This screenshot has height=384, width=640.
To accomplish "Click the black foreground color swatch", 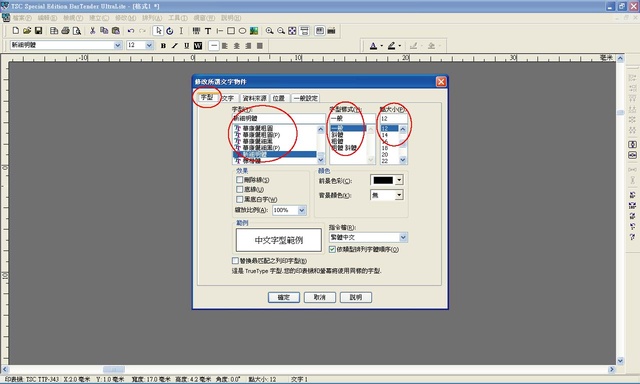I will pyautogui.click(x=383, y=180).
